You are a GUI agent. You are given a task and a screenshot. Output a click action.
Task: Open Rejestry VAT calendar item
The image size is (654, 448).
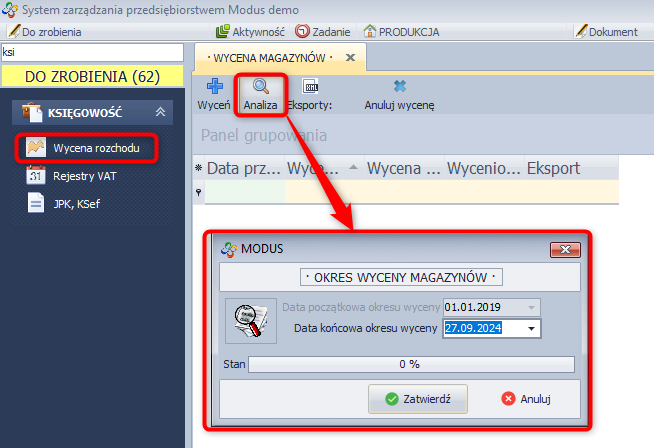[71, 176]
